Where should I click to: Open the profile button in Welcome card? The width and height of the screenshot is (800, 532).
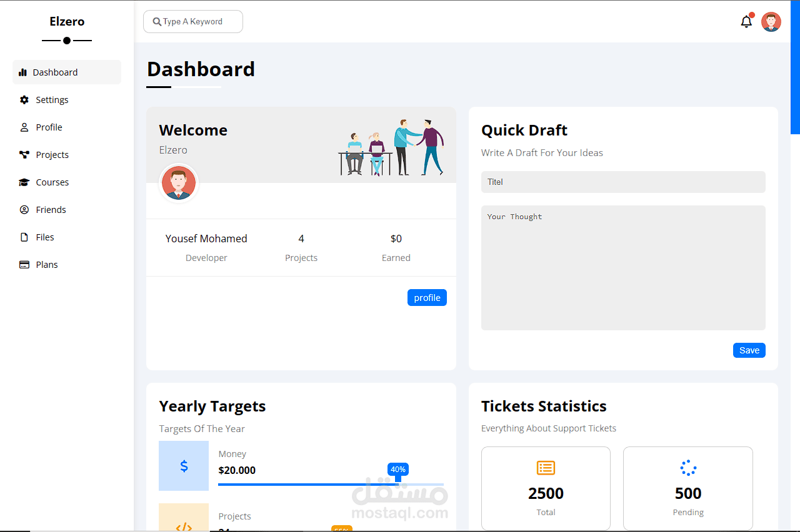tap(427, 297)
